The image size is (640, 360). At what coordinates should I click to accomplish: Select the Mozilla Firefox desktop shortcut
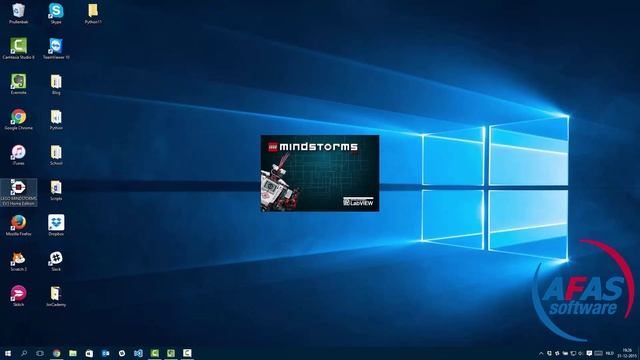(18, 225)
